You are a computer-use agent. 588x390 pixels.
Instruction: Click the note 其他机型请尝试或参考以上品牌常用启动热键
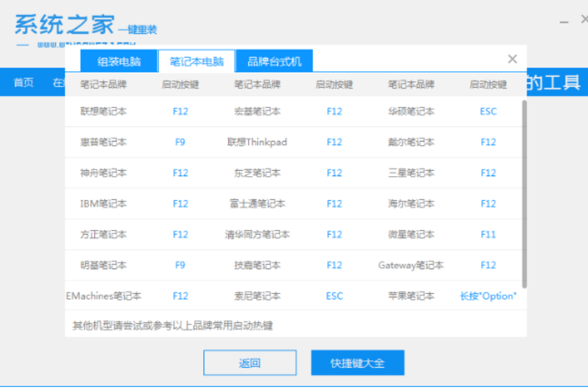pos(173,325)
